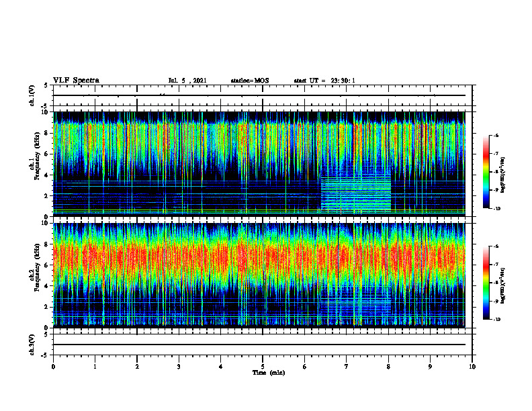The height and width of the screenshot is (411, 532).
Task: Click the "ch.3(V)" waveform axis label
Action: pos(32,345)
